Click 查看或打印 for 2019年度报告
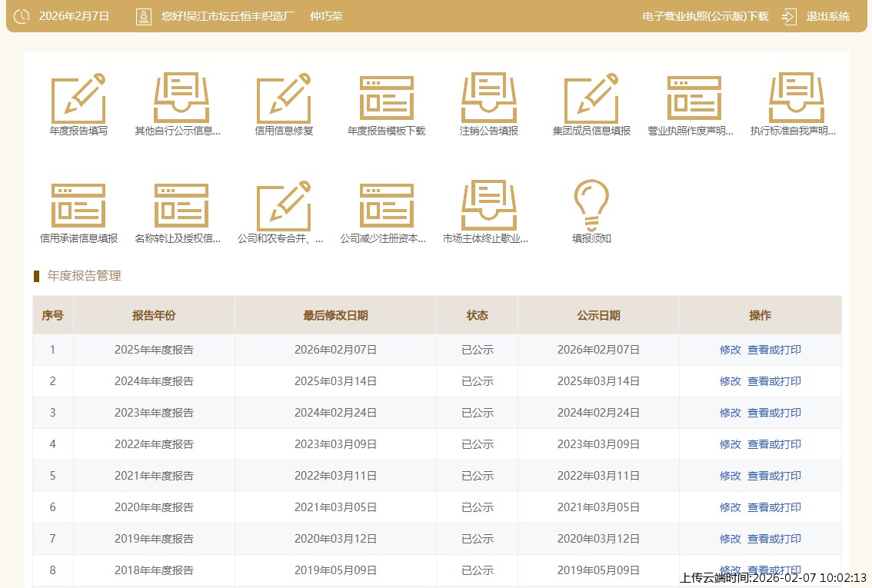 tap(774, 539)
